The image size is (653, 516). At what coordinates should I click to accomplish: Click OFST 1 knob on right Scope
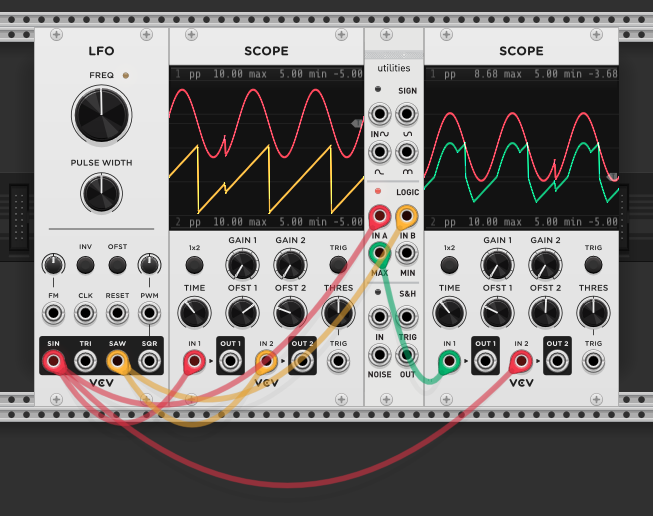497,313
